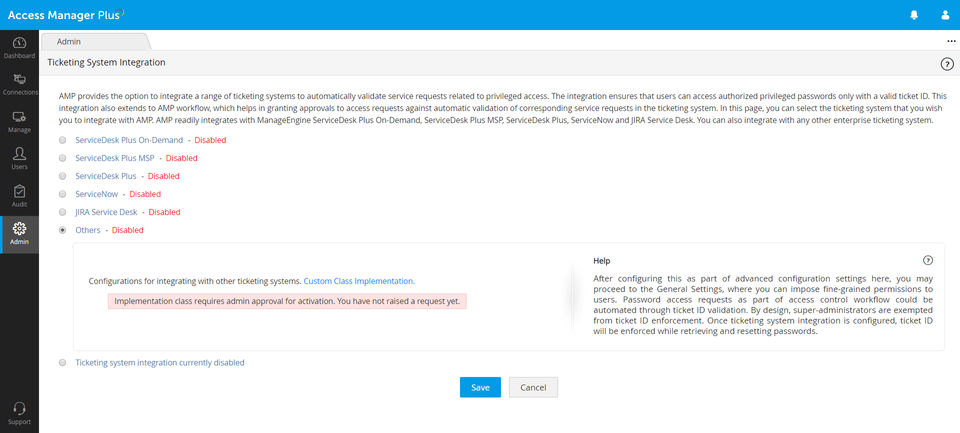This screenshot has height=433, width=960.
Task: Click the Ticketing System Integration page heading
Action: [x=107, y=62]
